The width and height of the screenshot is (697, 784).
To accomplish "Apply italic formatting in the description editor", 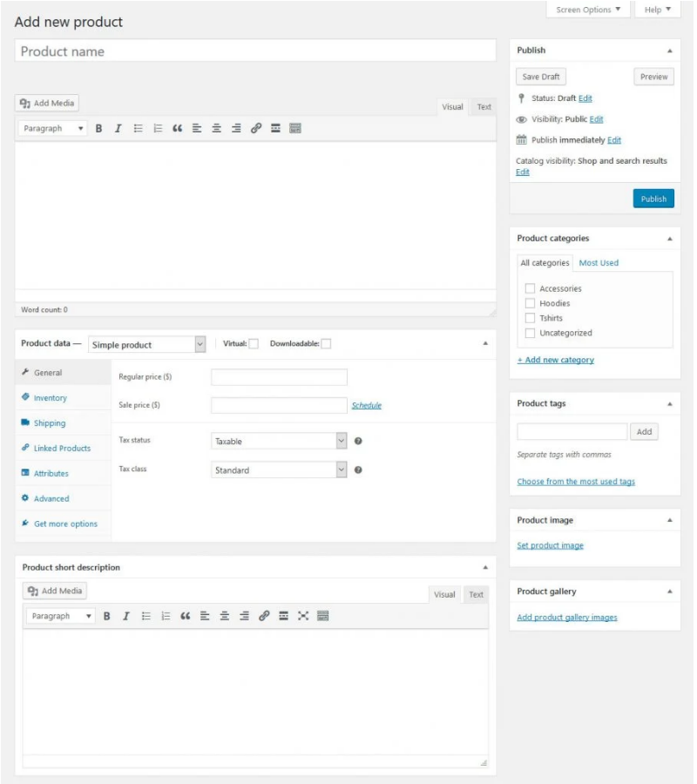I will click(x=119, y=128).
